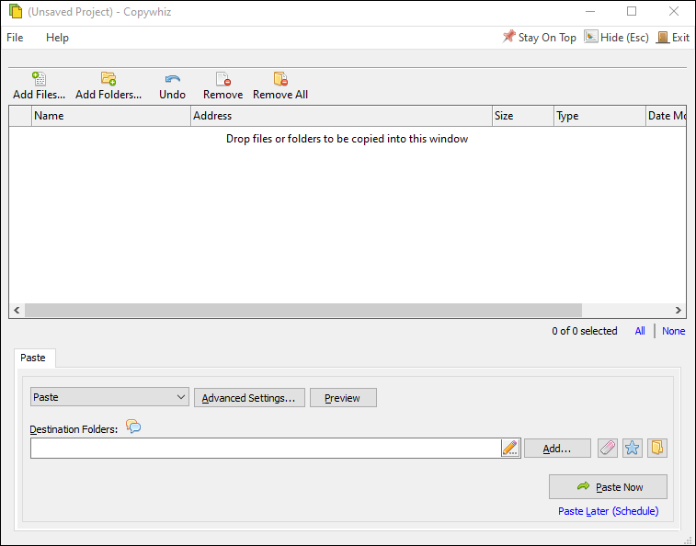Sort by the Address column header
The width and height of the screenshot is (696, 546).
pos(341,116)
